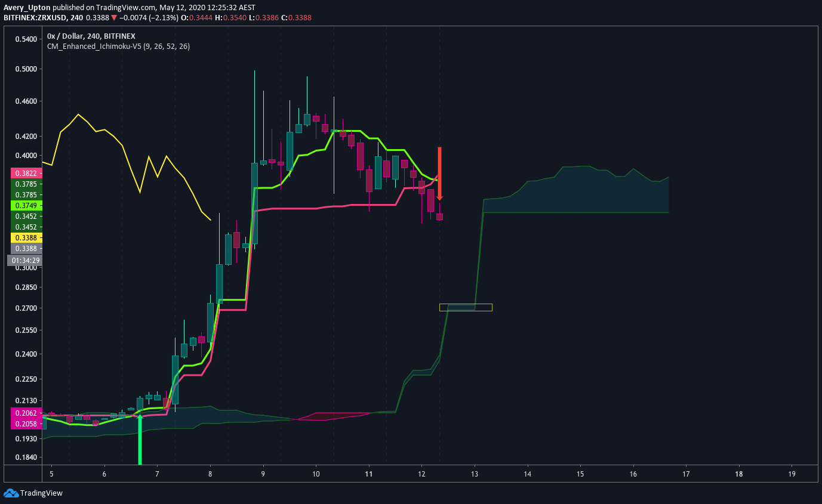822x504 pixels.
Task: Click the low value L:0.3386
Action: point(264,18)
